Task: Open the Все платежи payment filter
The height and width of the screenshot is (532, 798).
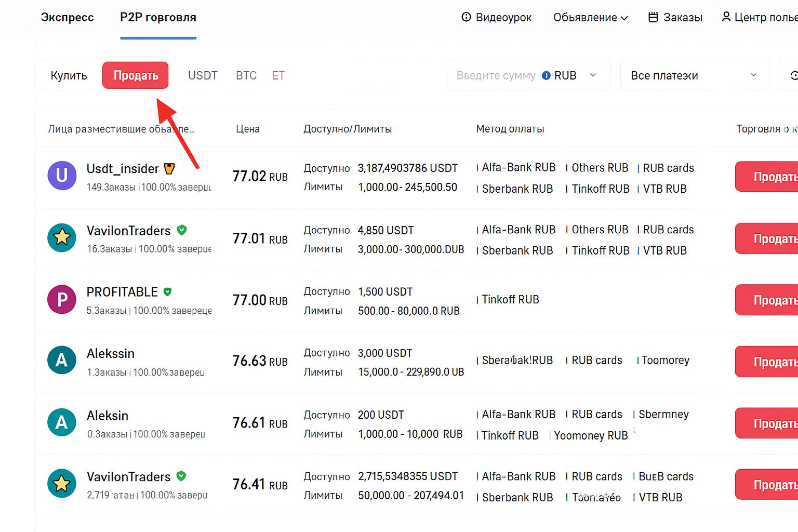Action: coord(694,75)
